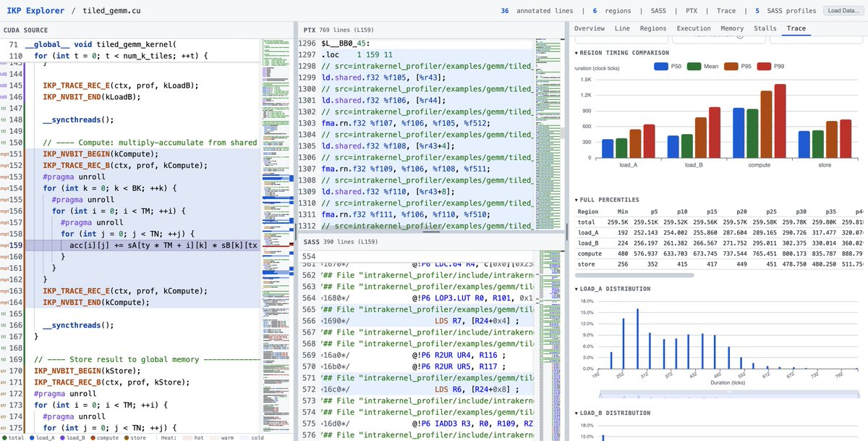
Task: Collapse the Region Timing Comparison section
Action: [x=622, y=53]
